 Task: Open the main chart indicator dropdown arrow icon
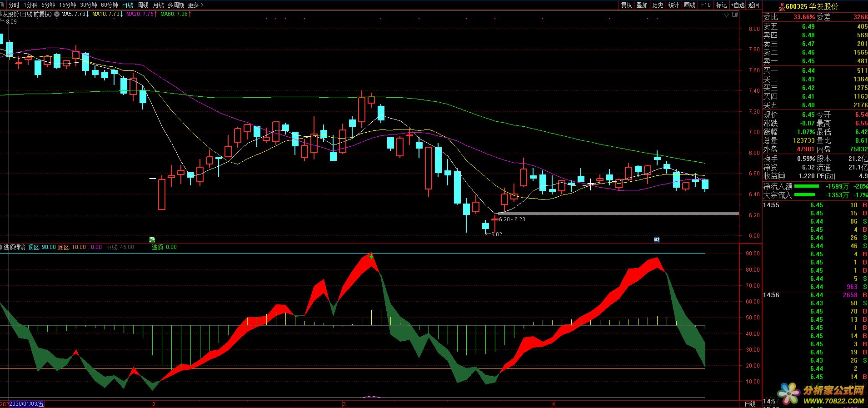[x=56, y=14]
